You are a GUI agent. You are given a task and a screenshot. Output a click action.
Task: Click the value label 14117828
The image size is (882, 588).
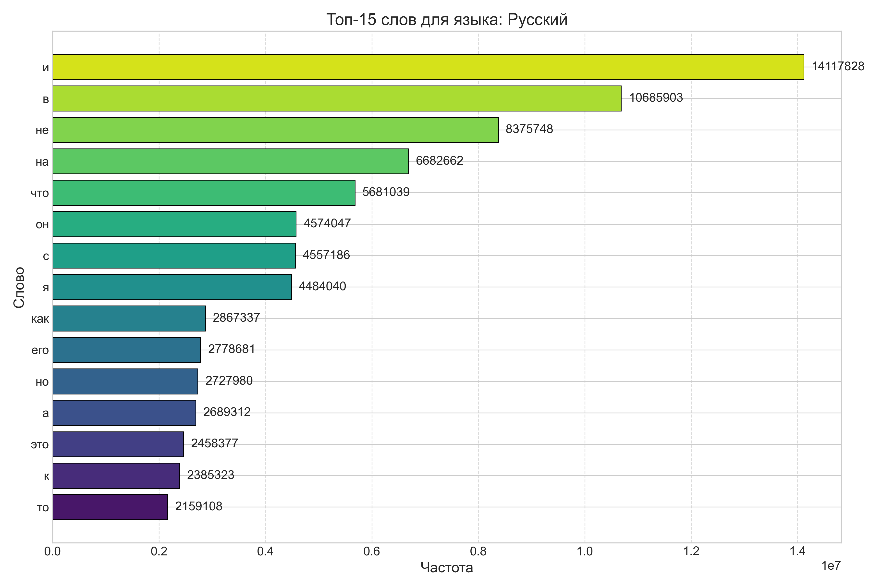[x=838, y=66]
